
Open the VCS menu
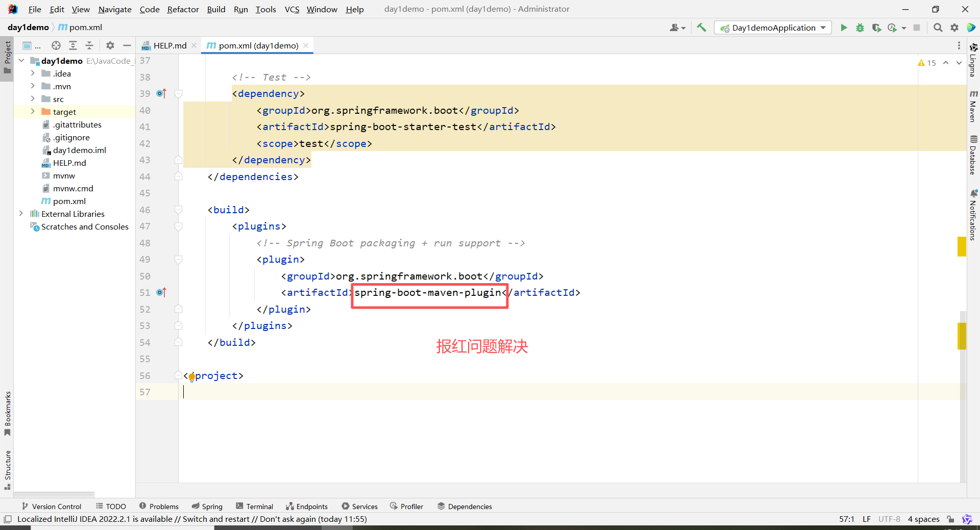click(x=292, y=9)
